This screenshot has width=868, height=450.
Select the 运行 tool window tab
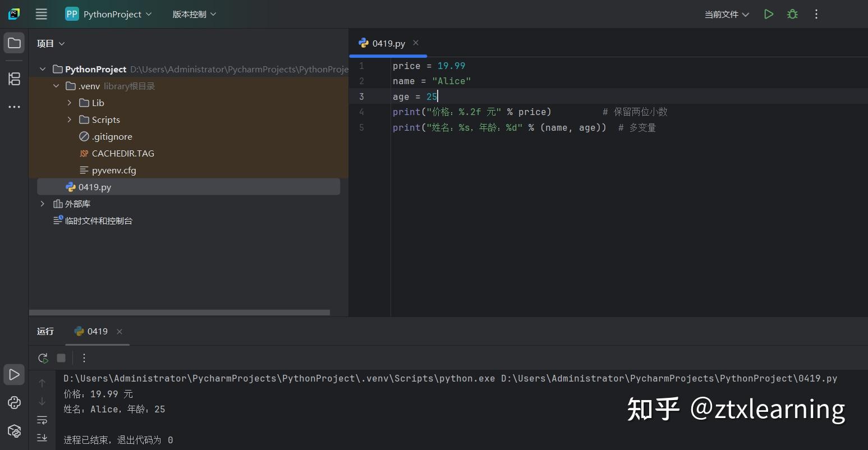pyautogui.click(x=45, y=331)
